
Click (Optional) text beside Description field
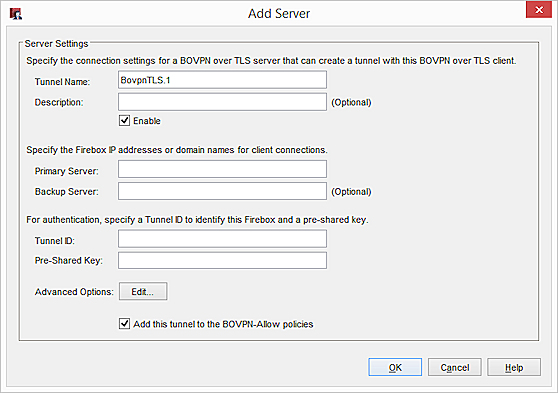[x=351, y=103]
